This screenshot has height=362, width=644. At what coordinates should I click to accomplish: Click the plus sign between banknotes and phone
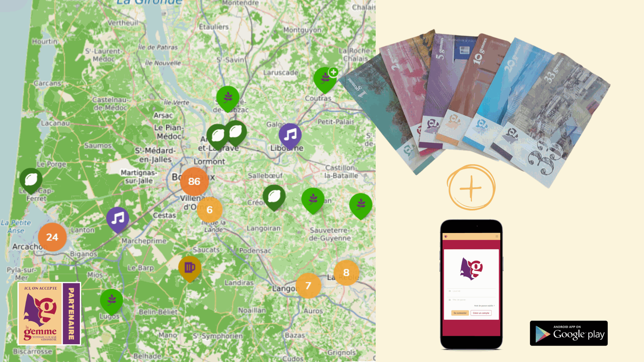(471, 189)
